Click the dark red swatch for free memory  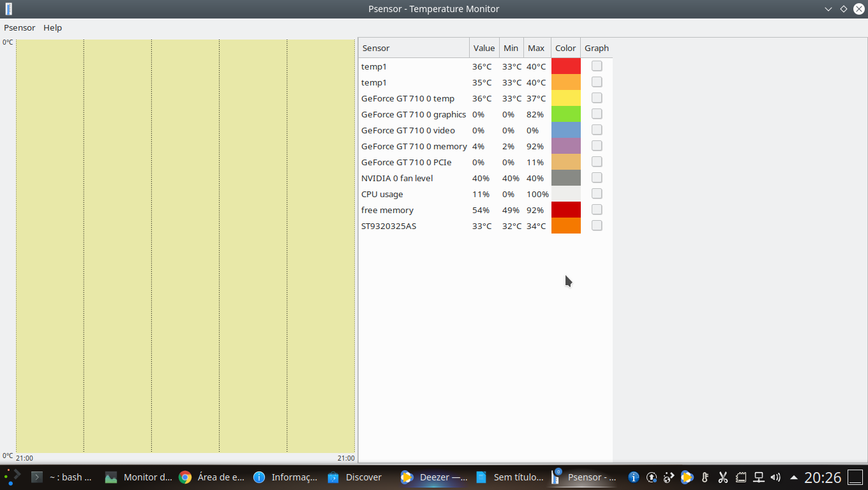pos(566,210)
